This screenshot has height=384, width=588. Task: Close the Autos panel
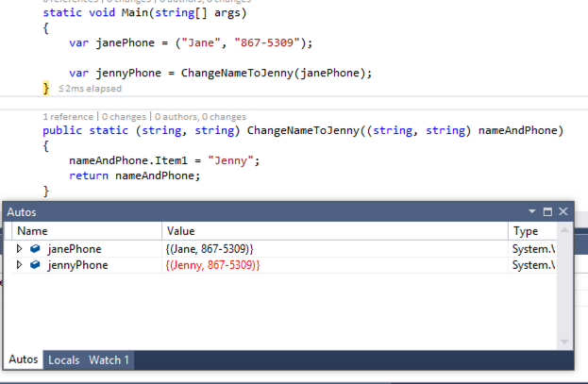click(563, 211)
